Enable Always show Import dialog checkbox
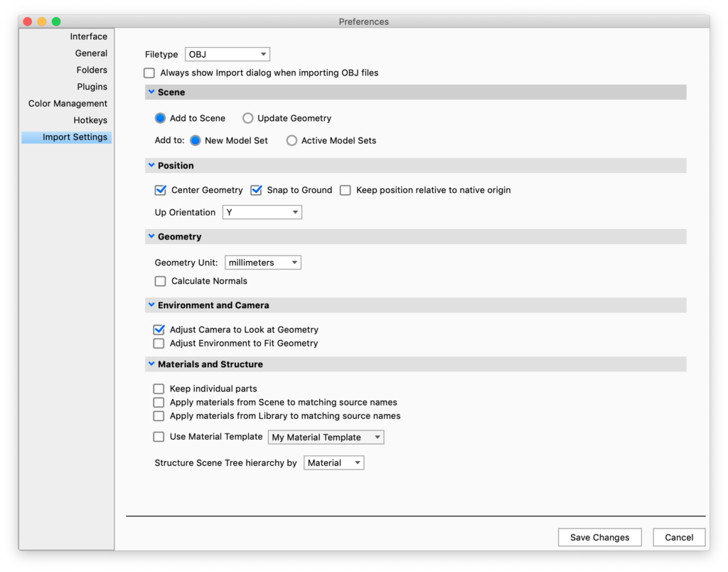The width and height of the screenshot is (728, 572). pos(149,73)
